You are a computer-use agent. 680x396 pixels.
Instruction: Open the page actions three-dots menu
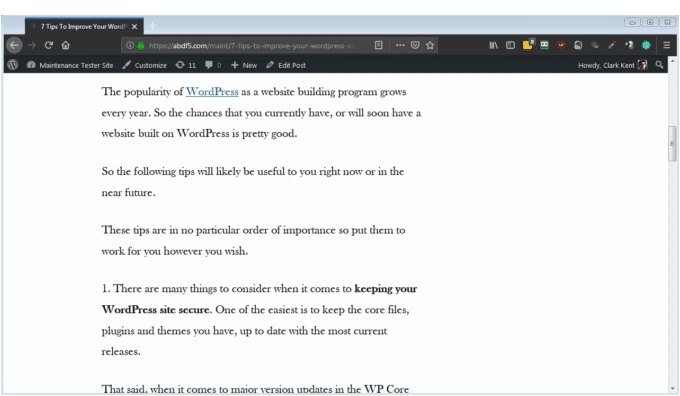pos(400,45)
